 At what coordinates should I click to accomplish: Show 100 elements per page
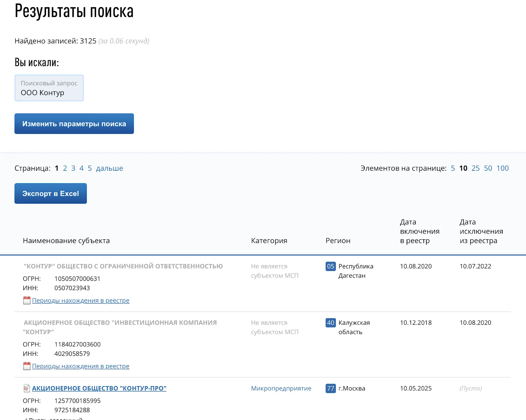pos(503,168)
